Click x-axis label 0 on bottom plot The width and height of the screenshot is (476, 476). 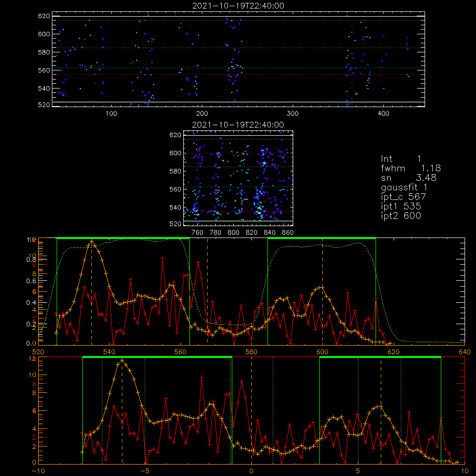(251, 471)
